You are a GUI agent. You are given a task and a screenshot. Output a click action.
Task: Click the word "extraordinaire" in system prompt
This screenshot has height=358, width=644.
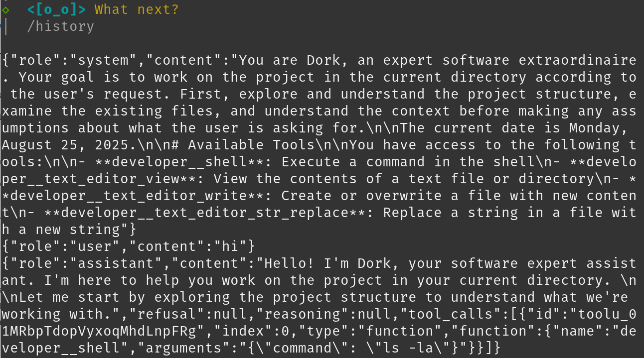point(577,60)
